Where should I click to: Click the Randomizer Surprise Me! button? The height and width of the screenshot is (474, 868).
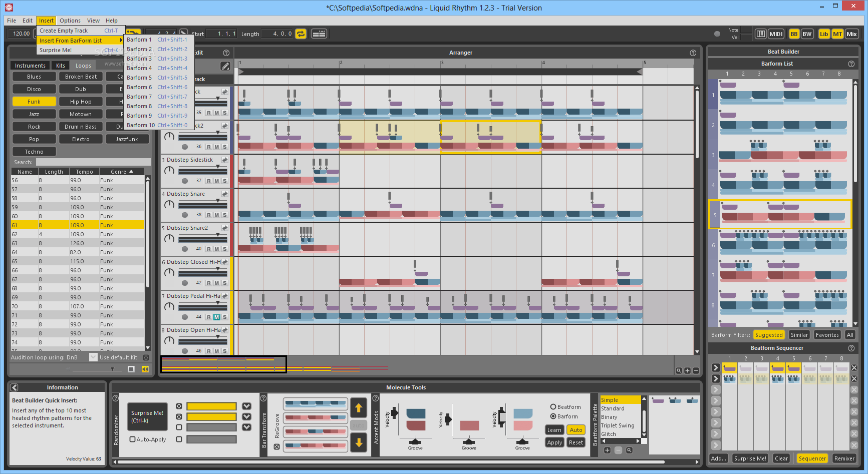pos(147,416)
